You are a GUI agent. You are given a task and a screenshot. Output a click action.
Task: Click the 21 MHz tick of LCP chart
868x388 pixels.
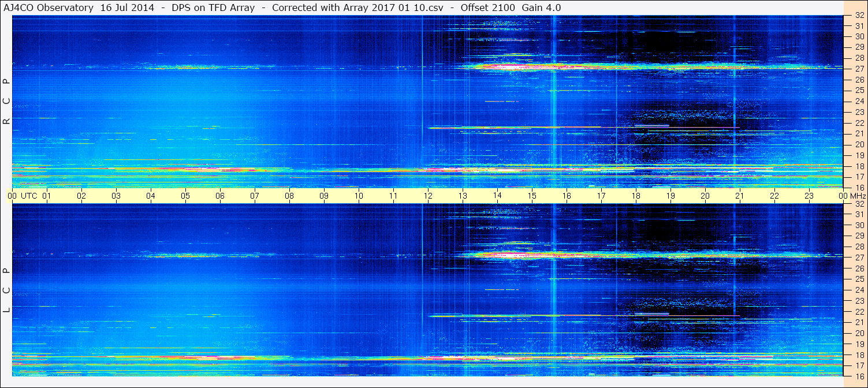tap(859, 322)
